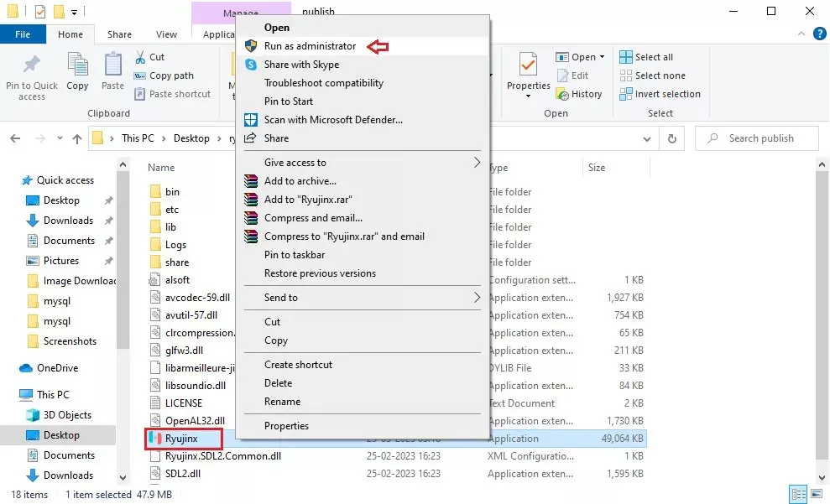Click the Ryujinx application icon
This screenshot has height=504, width=830.
(154, 438)
